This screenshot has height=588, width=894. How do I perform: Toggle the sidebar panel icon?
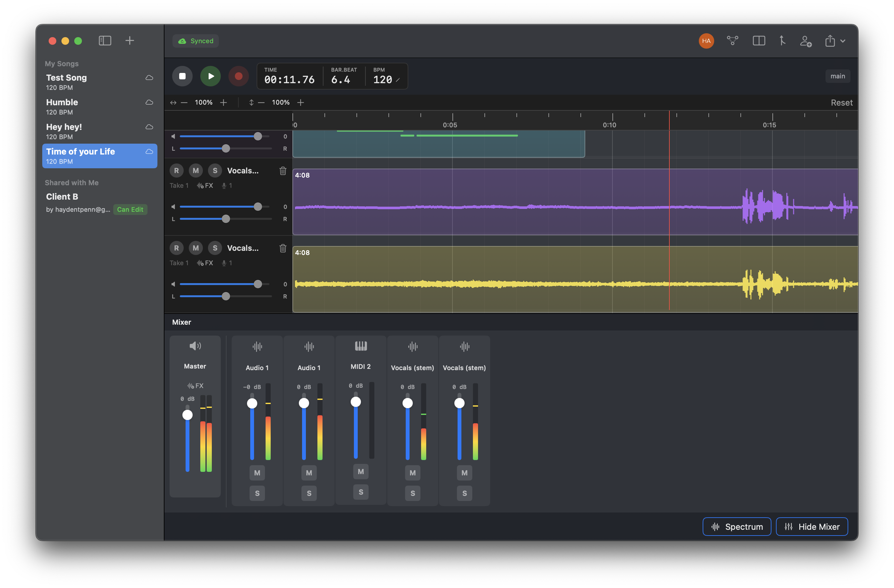click(105, 41)
